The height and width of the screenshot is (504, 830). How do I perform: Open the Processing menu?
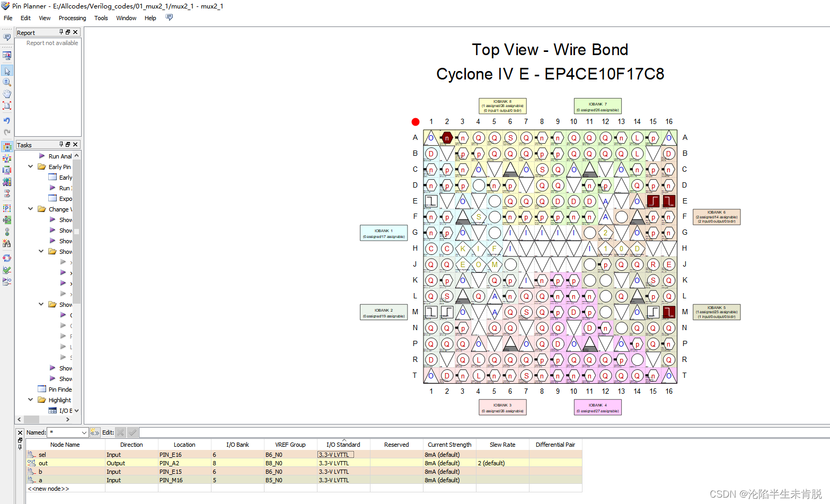pyautogui.click(x=72, y=18)
